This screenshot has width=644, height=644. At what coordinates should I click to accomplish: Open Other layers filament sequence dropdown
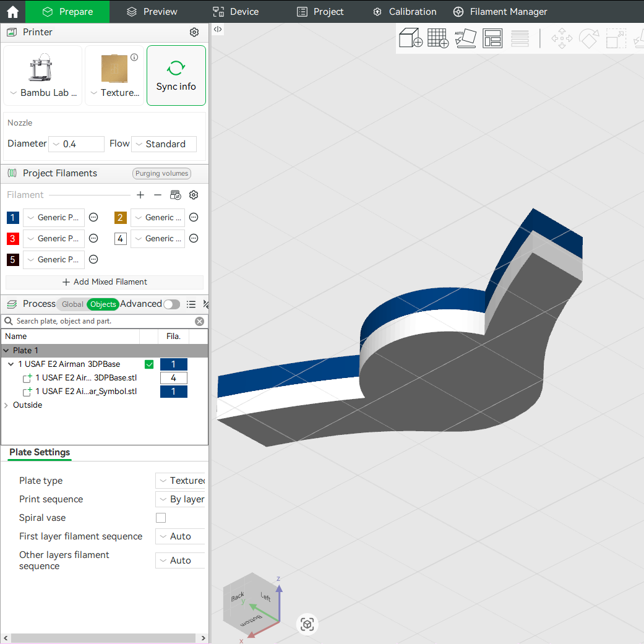180,560
